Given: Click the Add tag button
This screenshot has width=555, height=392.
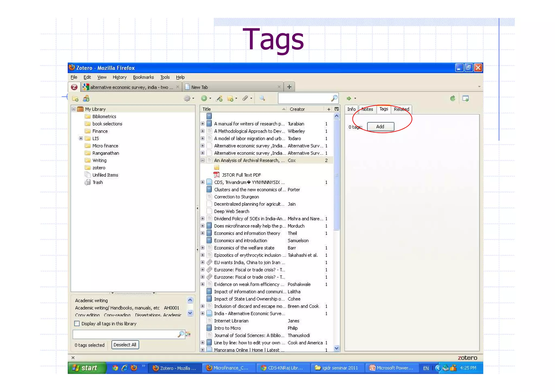Looking at the screenshot, I should click(380, 127).
